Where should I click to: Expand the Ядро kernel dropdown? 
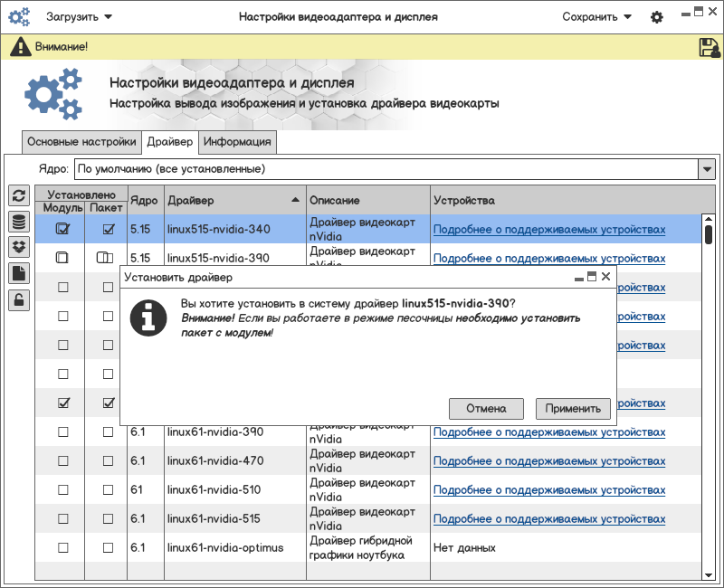tap(706, 169)
